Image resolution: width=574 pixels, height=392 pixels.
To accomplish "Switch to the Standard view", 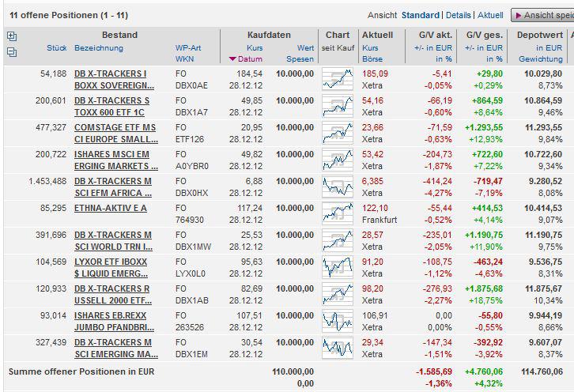I will [x=420, y=15].
